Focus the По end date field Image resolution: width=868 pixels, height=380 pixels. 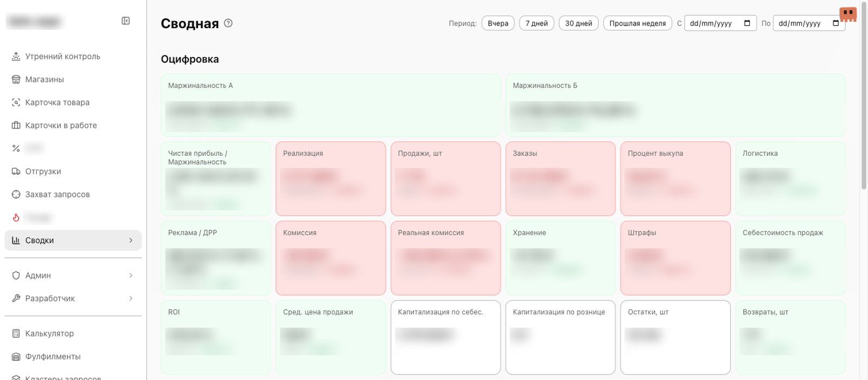809,23
